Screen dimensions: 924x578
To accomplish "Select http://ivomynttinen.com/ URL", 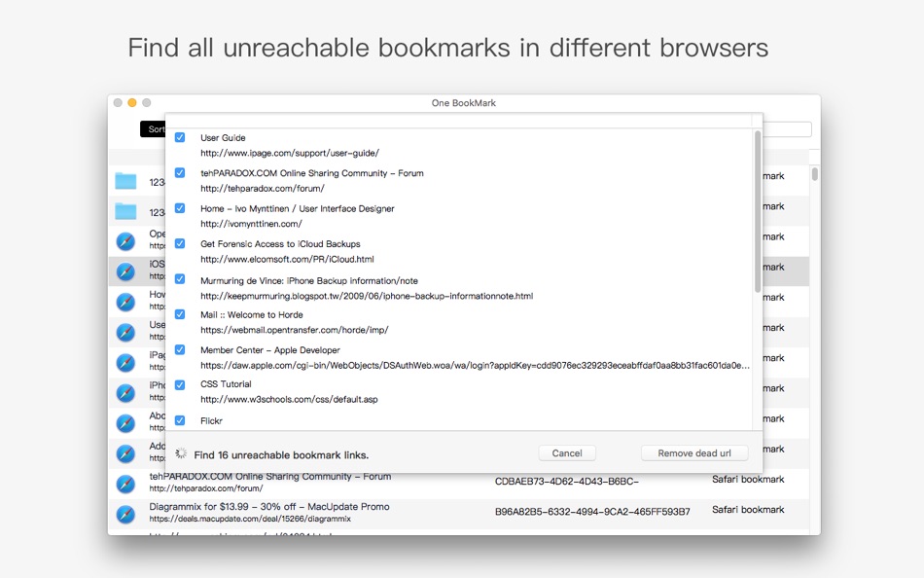I will click(x=251, y=224).
